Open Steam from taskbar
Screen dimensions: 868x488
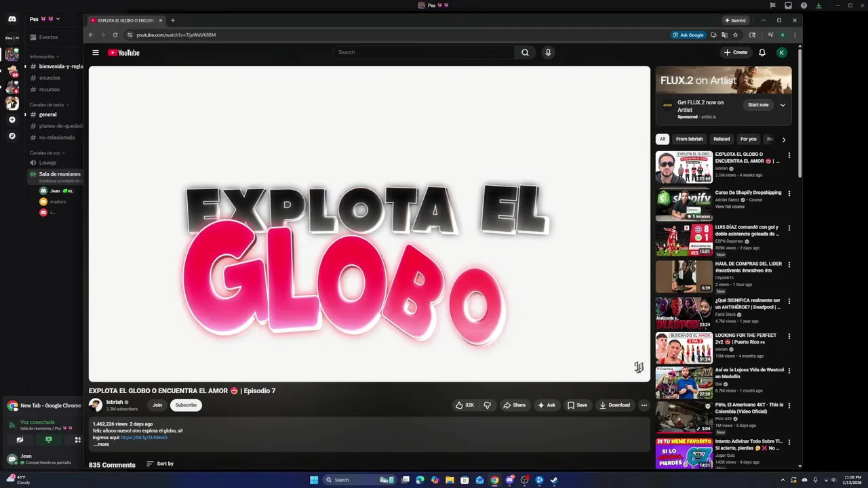(x=554, y=480)
